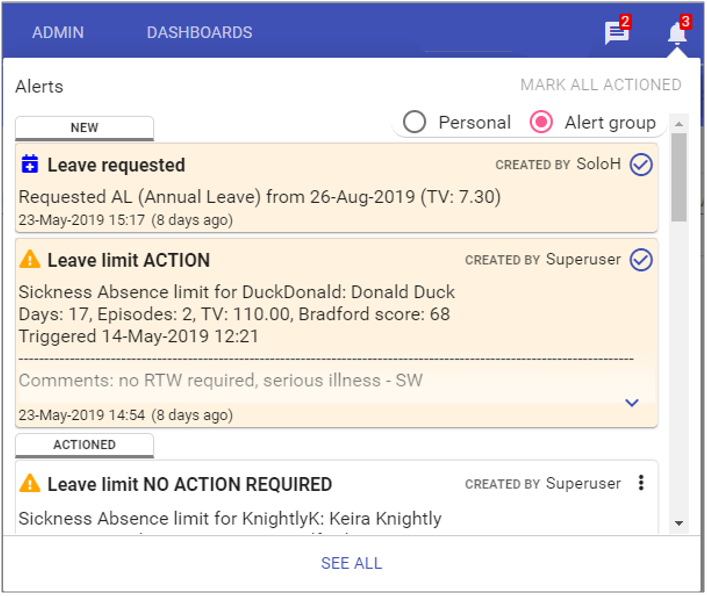Expand the Donald Duck alert comments chevron
Viewport: 707px width, 596px height.
pyautogui.click(x=631, y=403)
